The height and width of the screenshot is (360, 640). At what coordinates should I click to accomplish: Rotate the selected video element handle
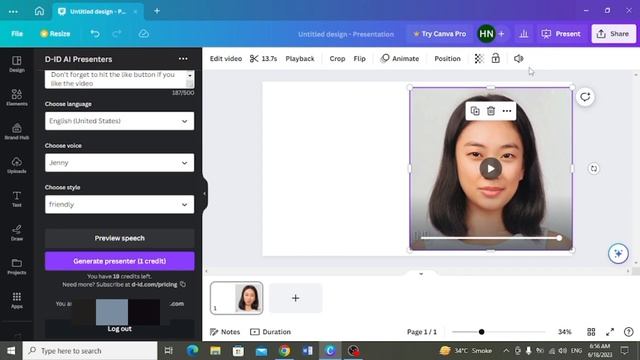[x=593, y=169]
